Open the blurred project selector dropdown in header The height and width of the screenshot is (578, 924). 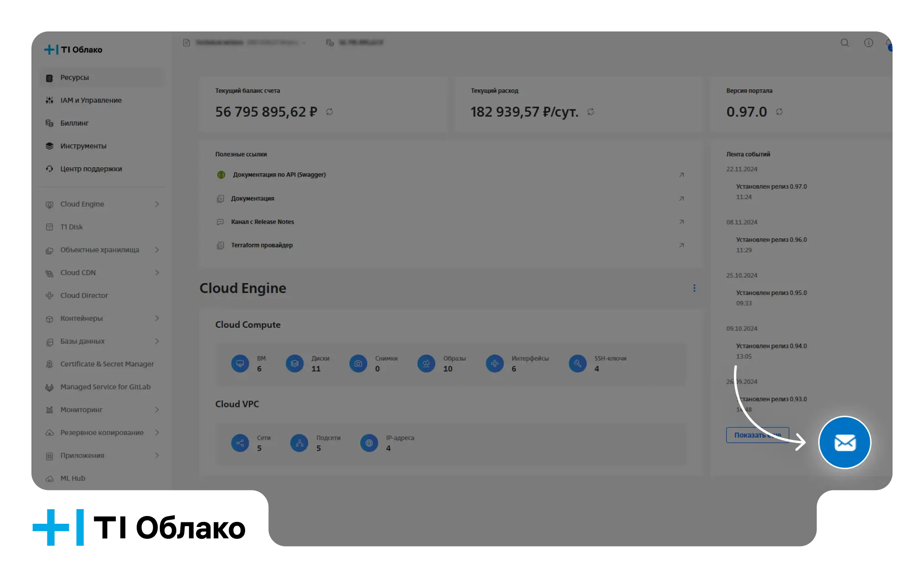(245, 42)
